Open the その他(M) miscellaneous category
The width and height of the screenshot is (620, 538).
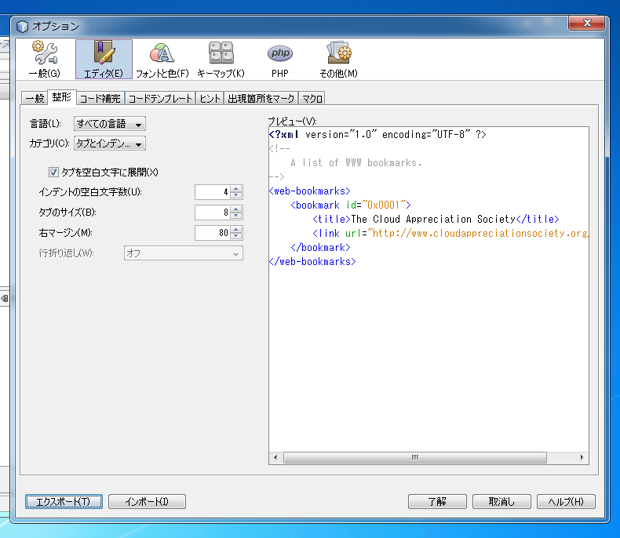tap(338, 59)
